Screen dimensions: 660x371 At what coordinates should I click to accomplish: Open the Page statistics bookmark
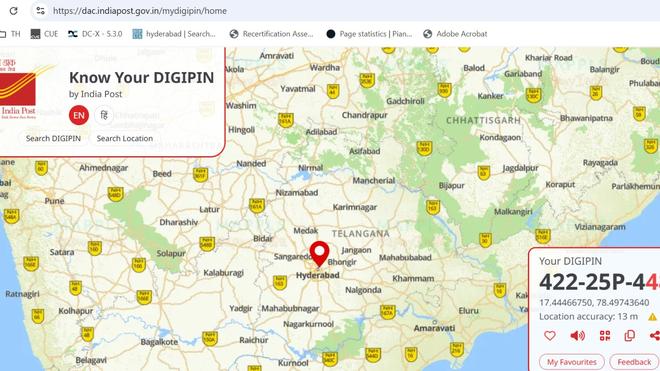(x=369, y=34)
